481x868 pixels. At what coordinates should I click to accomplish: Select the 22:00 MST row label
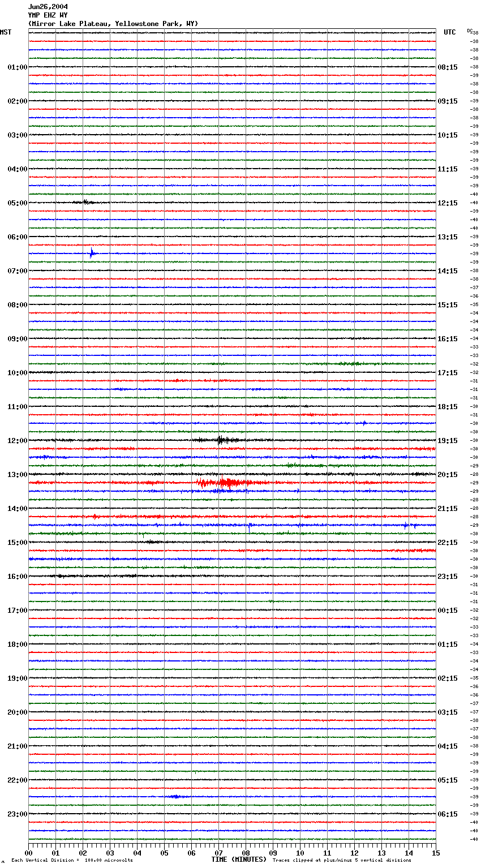coord(18,780)
